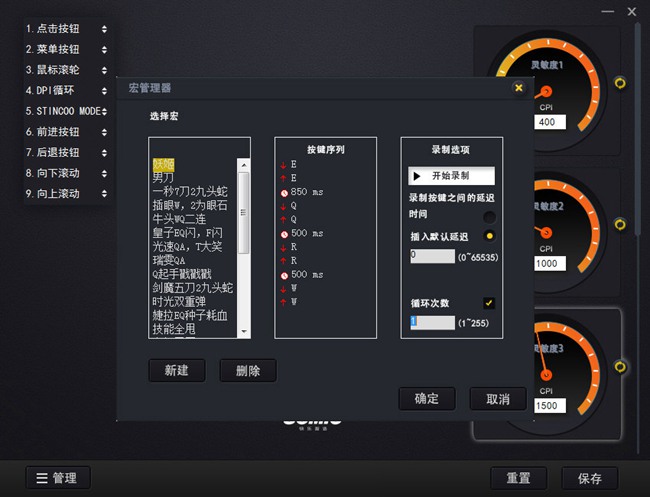Image resolution: width=650 pixels, height=497 pixels.
Task: Select macro 光速QA,T大笑
Action: pyautogui.click(x=187, y=247)
